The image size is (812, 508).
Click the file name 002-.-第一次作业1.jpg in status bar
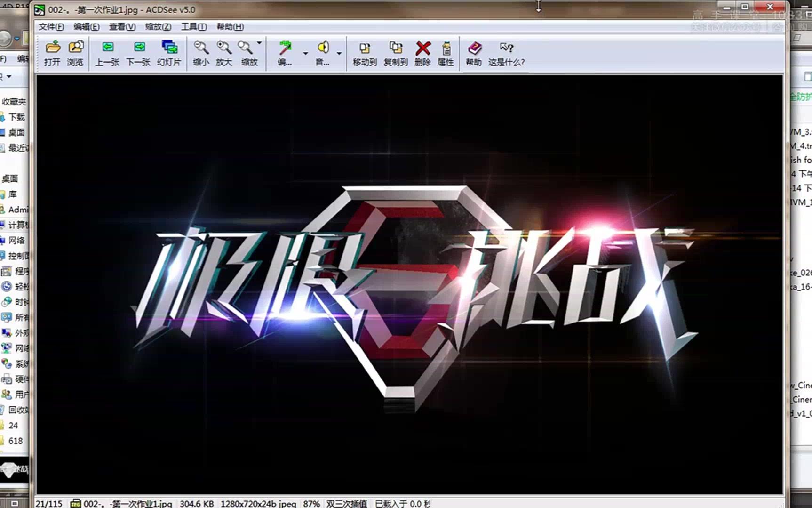click(x=128, y=504)
